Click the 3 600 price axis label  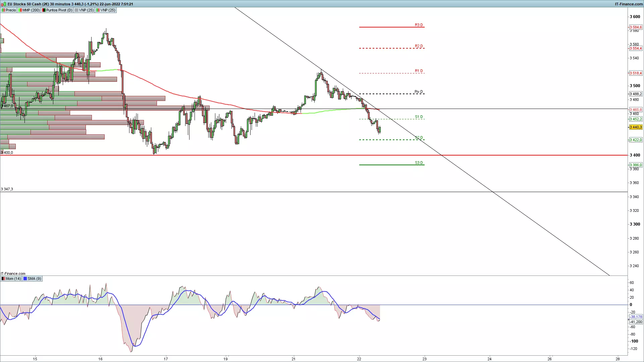635,17
